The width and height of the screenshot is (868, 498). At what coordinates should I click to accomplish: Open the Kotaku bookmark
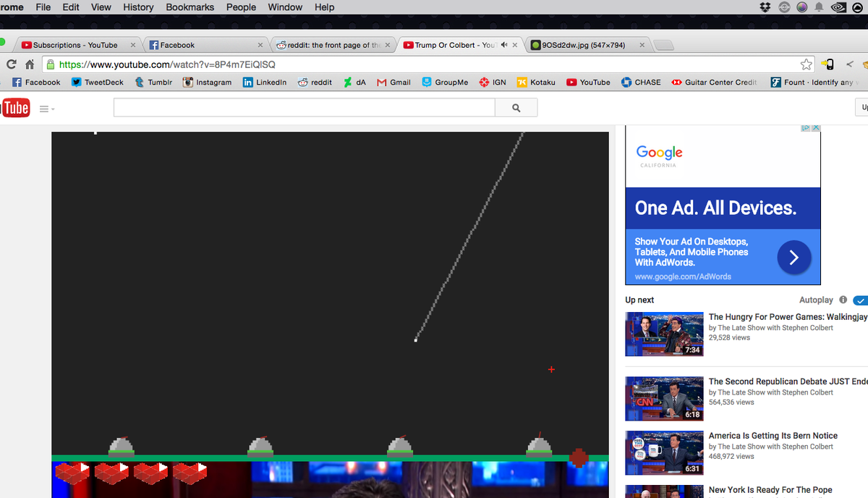[536, 83]
